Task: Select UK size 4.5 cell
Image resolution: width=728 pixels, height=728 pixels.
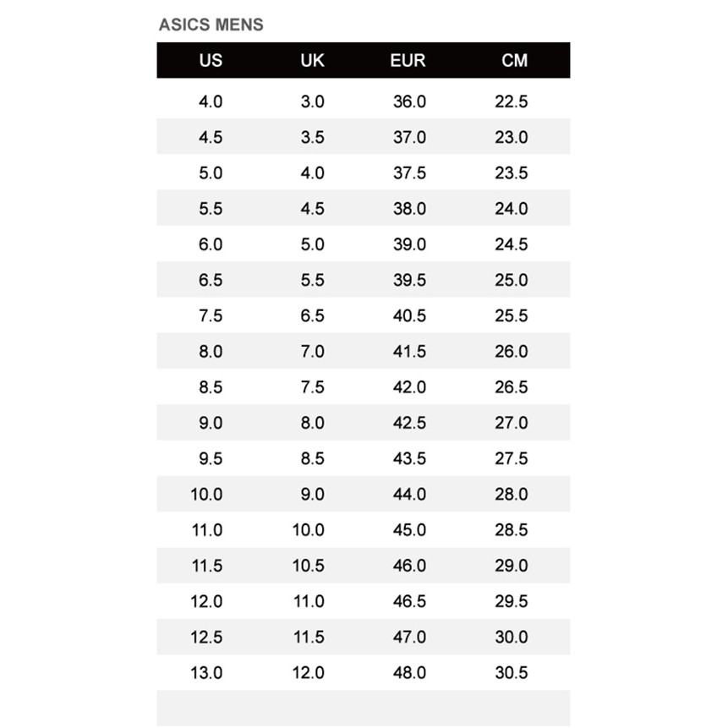Action: (x=312, y=209)
